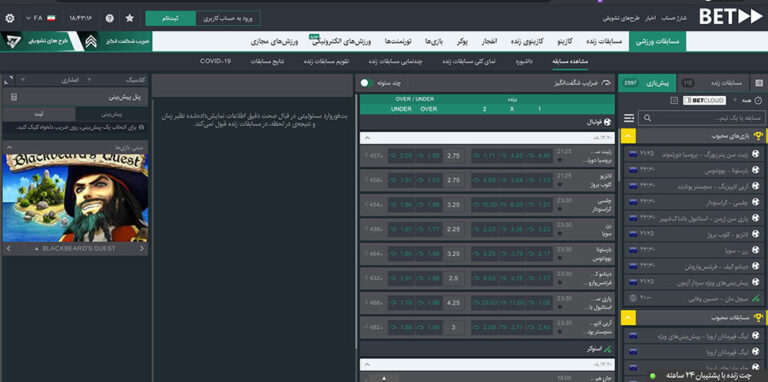This screenshot has height=382, width=768.
Task: Click the small square icon left of BETCLOUD
Action: tap(674, 100)
